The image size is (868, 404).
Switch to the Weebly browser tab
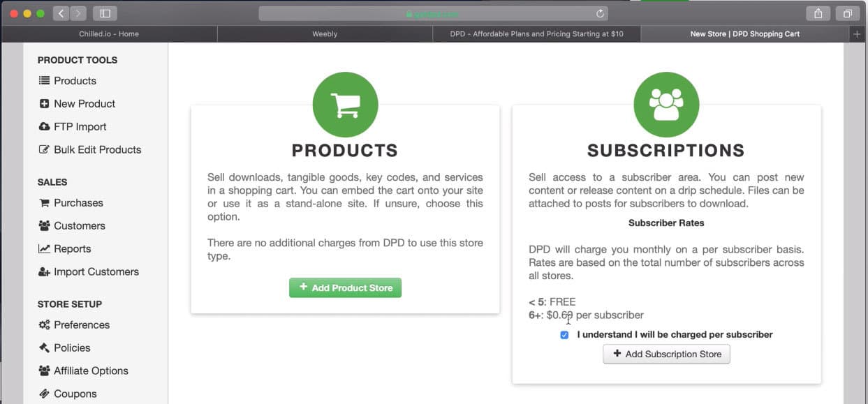point(325,33)
